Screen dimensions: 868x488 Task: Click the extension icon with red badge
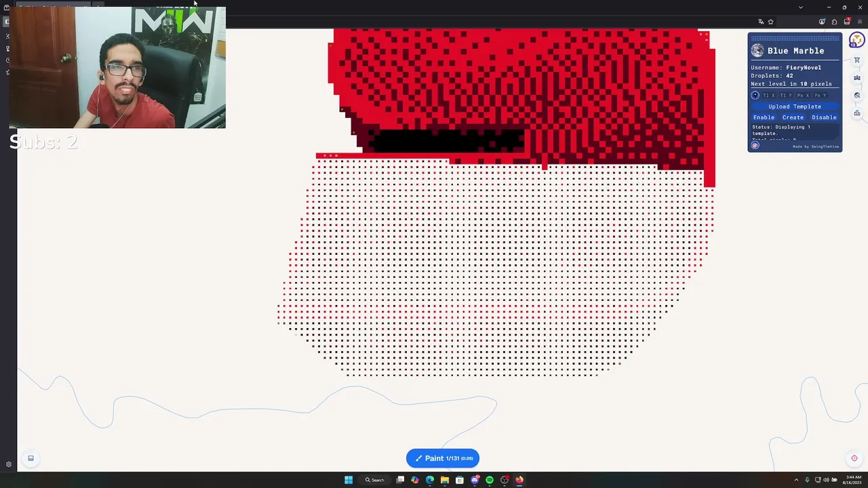[847, 21]
